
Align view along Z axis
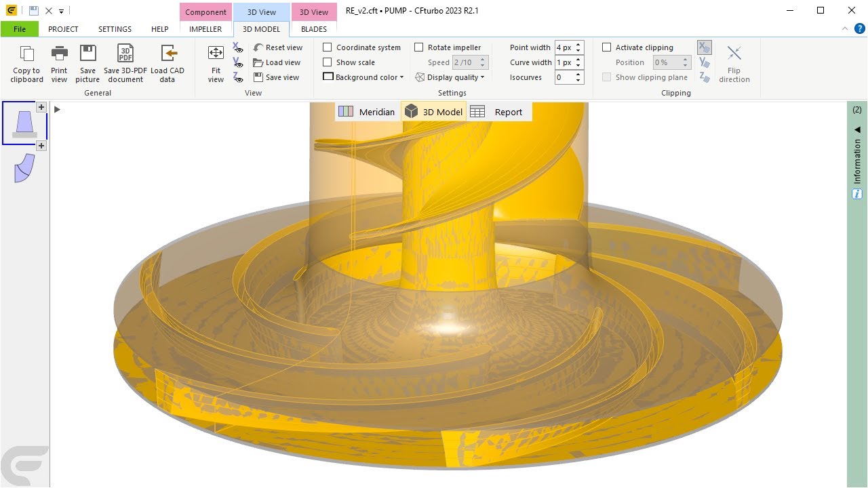[x=238, y=77]
